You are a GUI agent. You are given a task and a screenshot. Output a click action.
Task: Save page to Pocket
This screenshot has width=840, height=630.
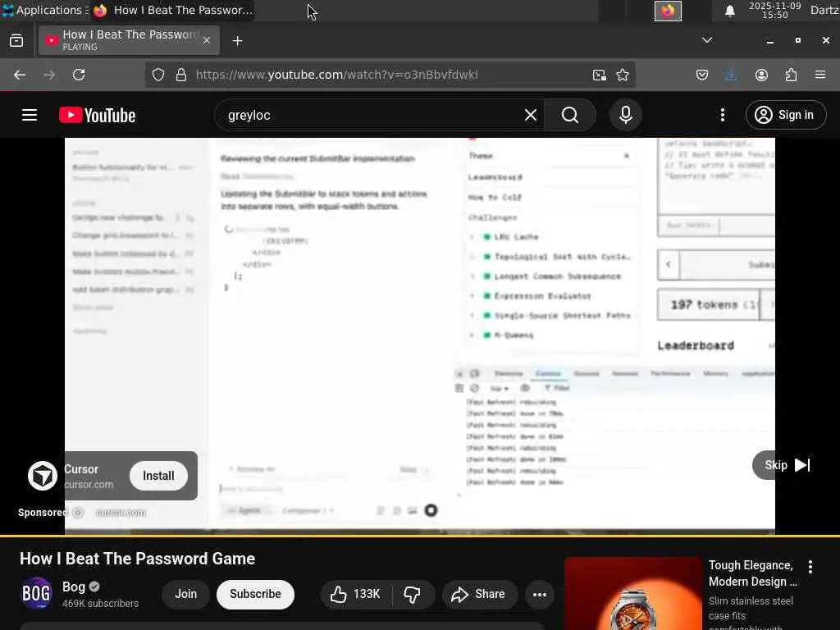702,75
